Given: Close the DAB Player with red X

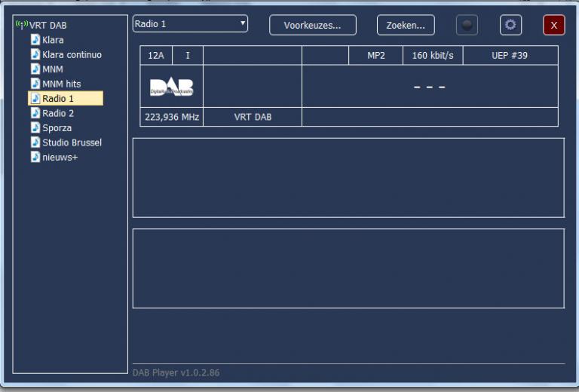Looking at the screenshot, I should click(553, 25).
